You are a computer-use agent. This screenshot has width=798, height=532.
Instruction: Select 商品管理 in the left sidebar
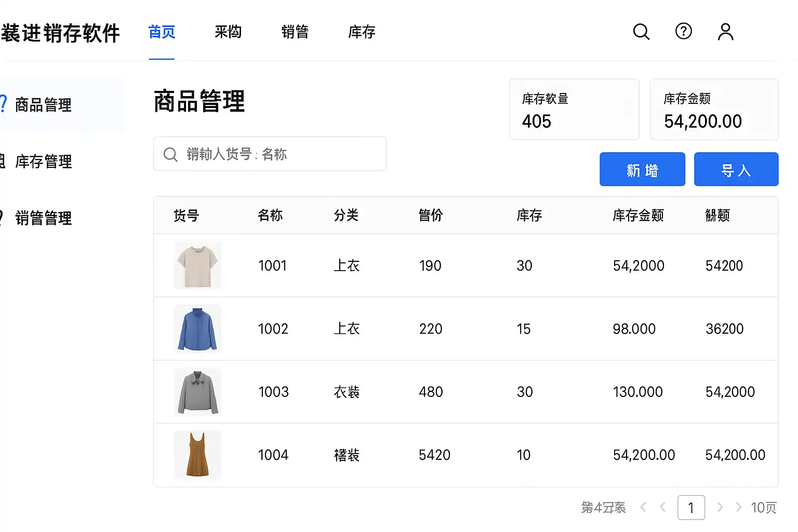(44, 105)
